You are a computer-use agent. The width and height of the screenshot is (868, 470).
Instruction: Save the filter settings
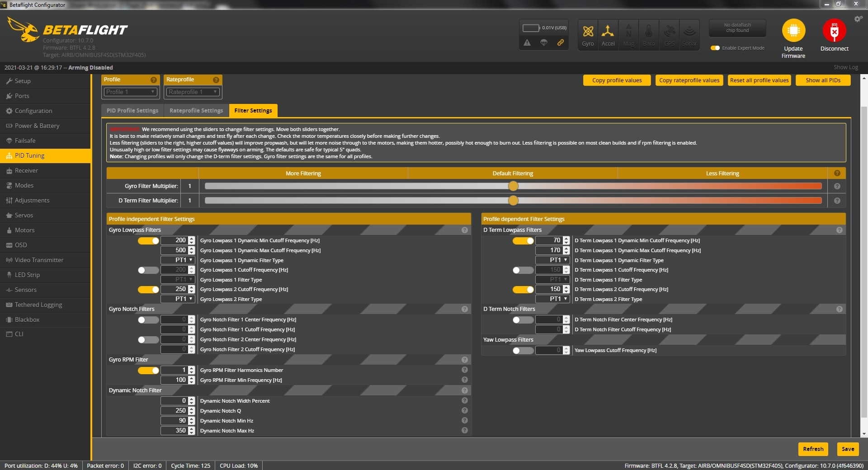(x=848, y=449)
